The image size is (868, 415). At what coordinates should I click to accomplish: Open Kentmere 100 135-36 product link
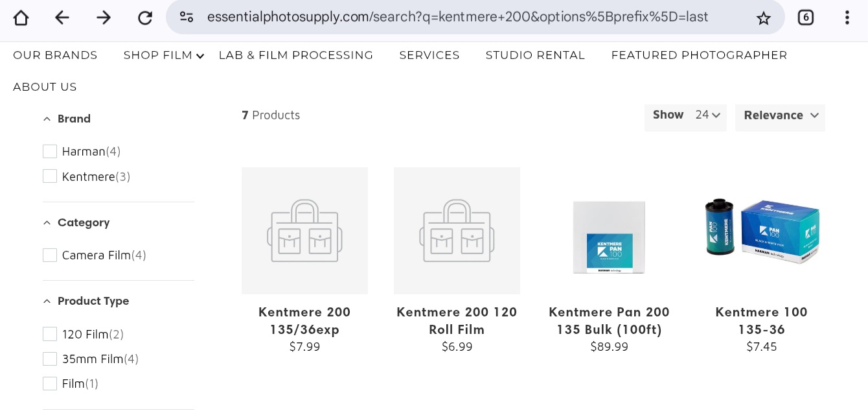point(761,320)
